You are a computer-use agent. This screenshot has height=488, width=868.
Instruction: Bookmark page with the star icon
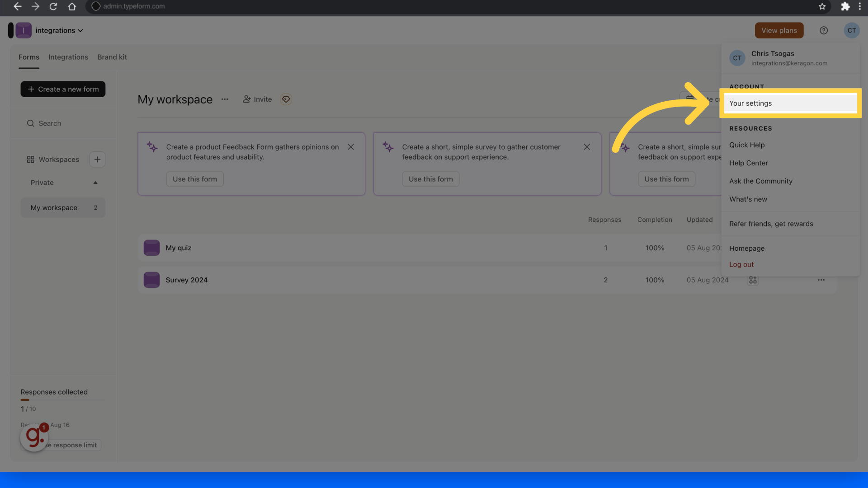(x=822, y=6)
